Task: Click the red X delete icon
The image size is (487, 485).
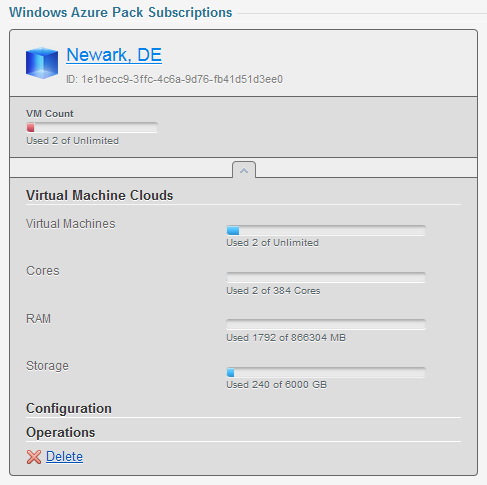Action: (x=34, y=457)
